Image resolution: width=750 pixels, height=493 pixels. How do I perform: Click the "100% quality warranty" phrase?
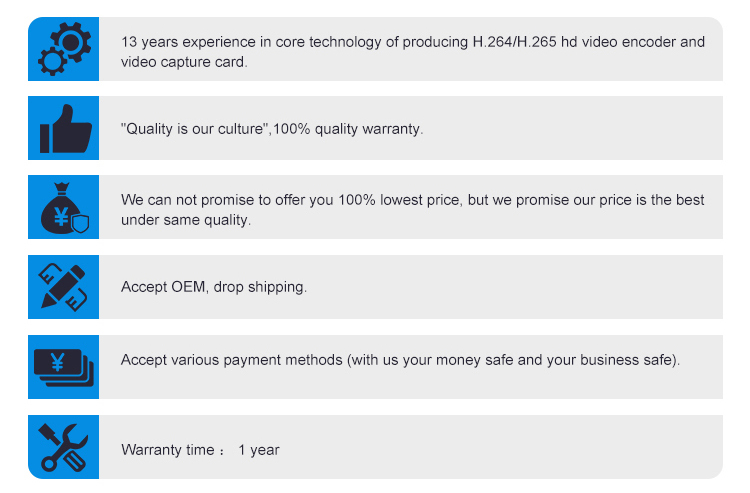coord(348,129)
